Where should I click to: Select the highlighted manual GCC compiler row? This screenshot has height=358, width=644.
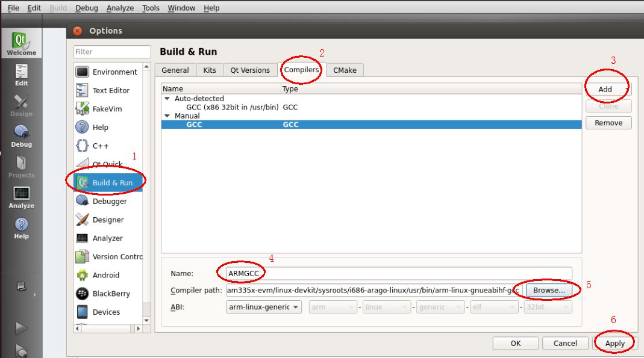click(x=372, y=125)
